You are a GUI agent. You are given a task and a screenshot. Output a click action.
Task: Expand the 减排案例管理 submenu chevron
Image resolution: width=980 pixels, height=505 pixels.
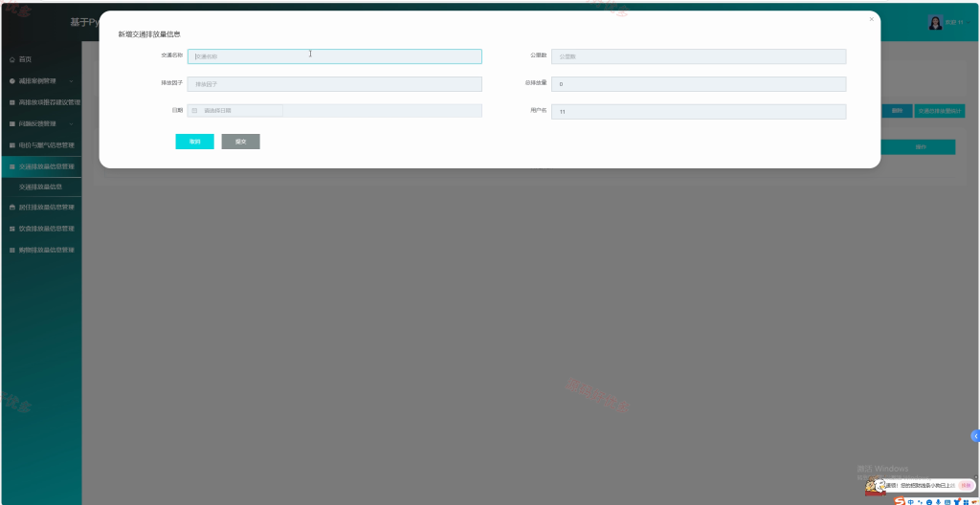[71, 80]
